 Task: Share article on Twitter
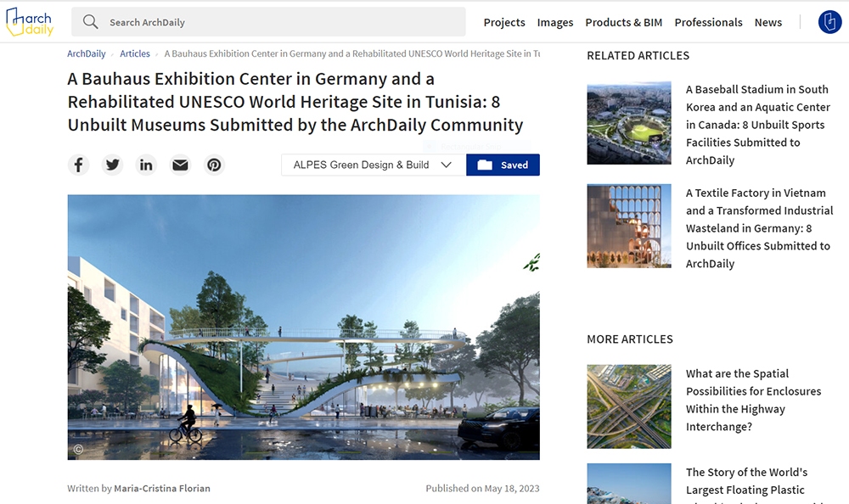[112, 165]
